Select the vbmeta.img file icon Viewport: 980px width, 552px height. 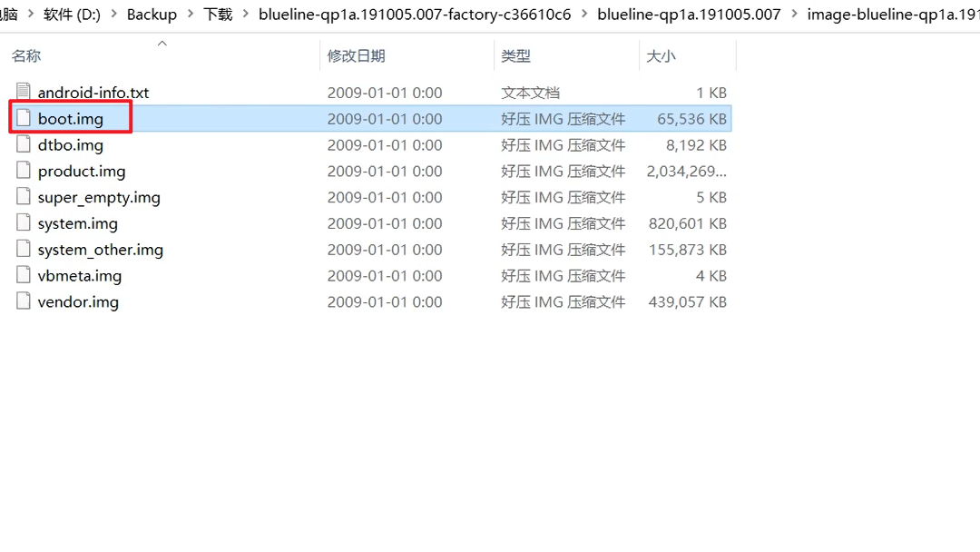click(x=23, y=275)
